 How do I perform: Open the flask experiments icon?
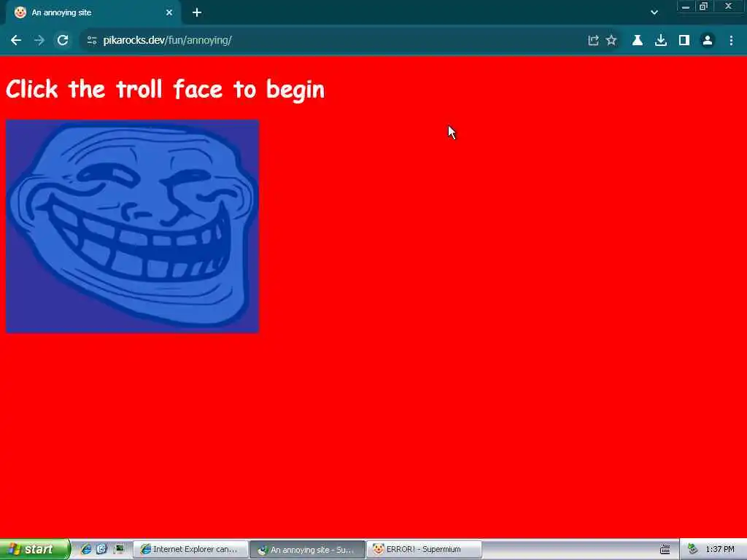pos(638,41)
